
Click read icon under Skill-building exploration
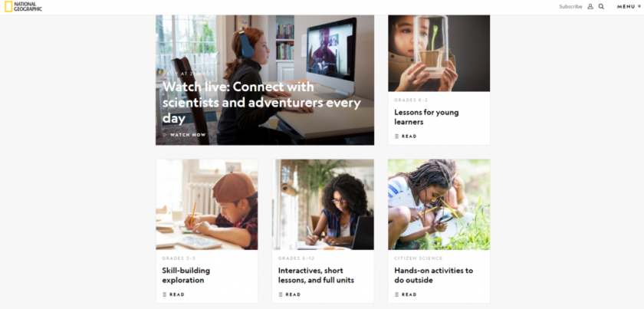[x=165, y=294]
